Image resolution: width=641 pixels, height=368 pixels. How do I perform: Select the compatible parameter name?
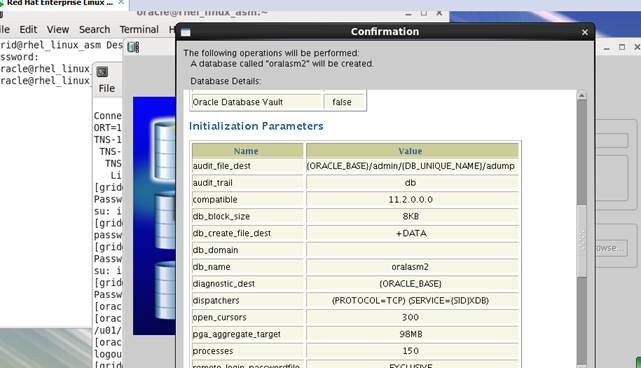[215, 200]
